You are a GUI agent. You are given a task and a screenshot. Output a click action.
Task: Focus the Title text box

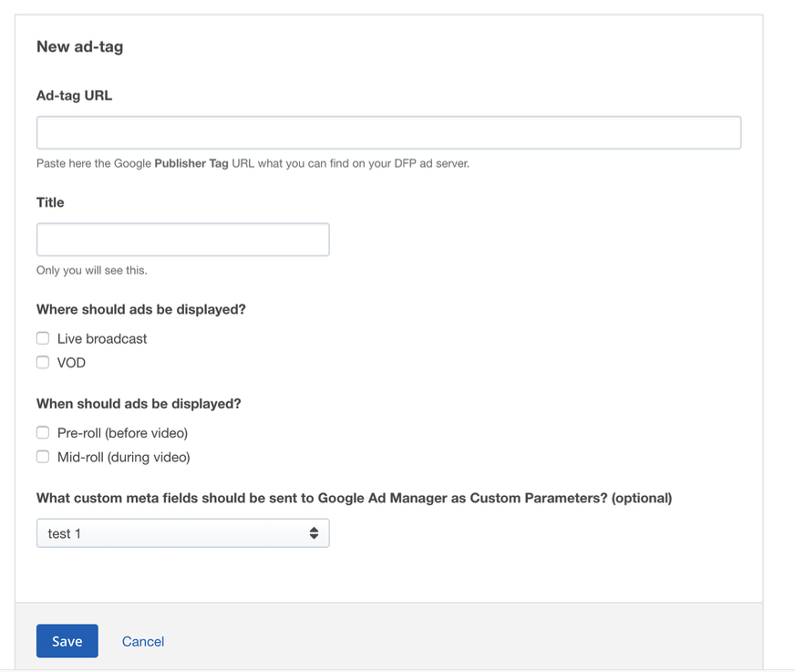click(x=182, y=240)
